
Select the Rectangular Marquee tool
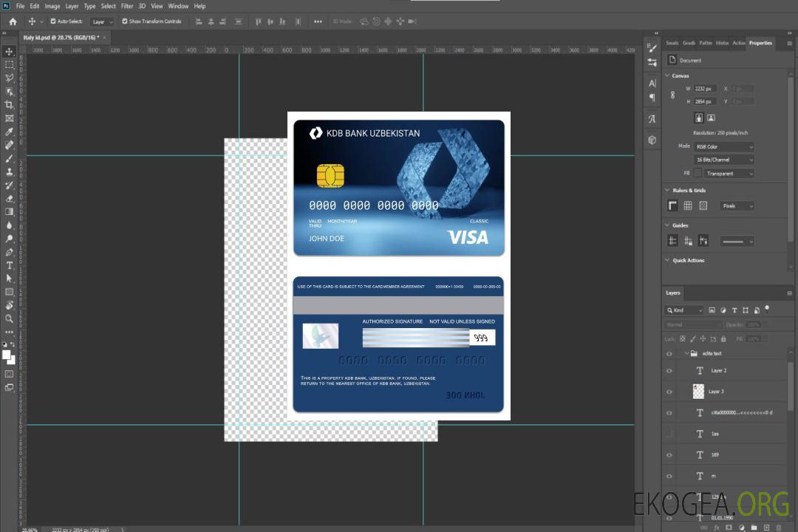point(9,65)
